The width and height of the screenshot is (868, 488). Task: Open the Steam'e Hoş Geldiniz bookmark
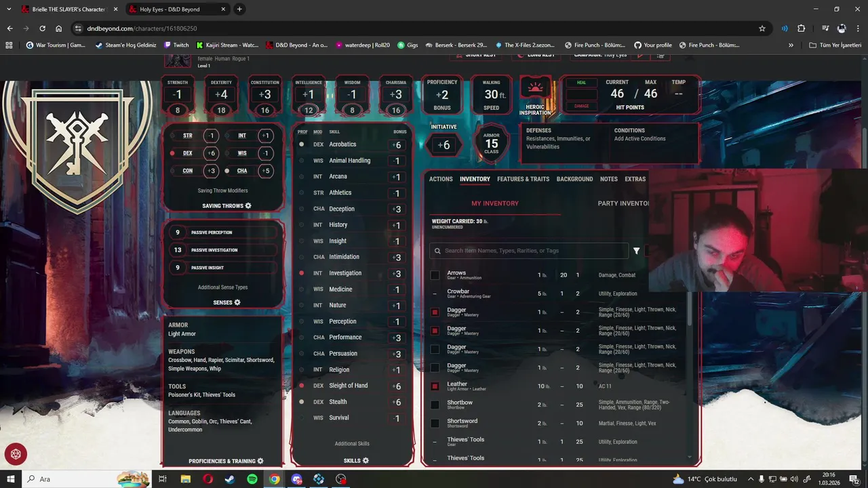[125, 45]
